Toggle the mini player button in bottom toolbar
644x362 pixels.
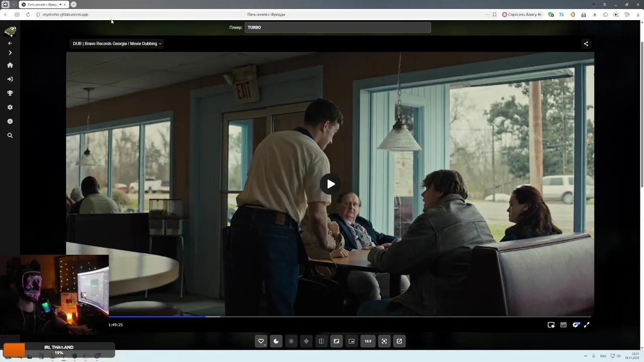[351, 341]
